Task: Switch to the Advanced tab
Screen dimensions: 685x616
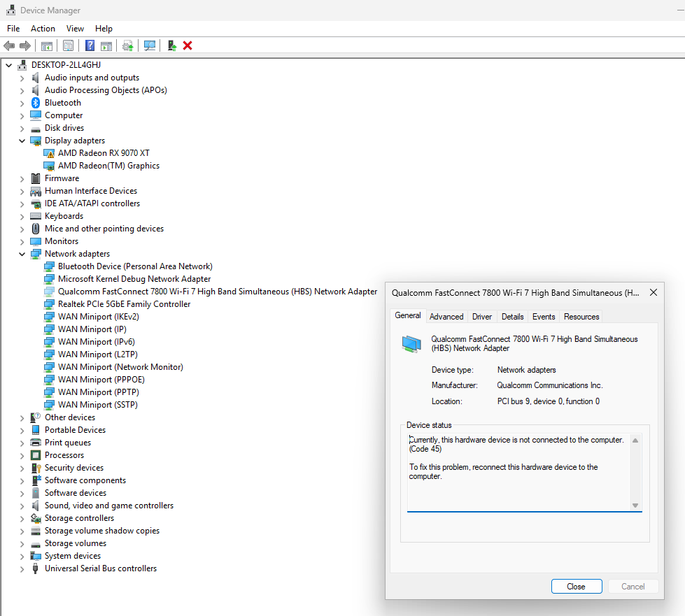Action: point(446,317)
